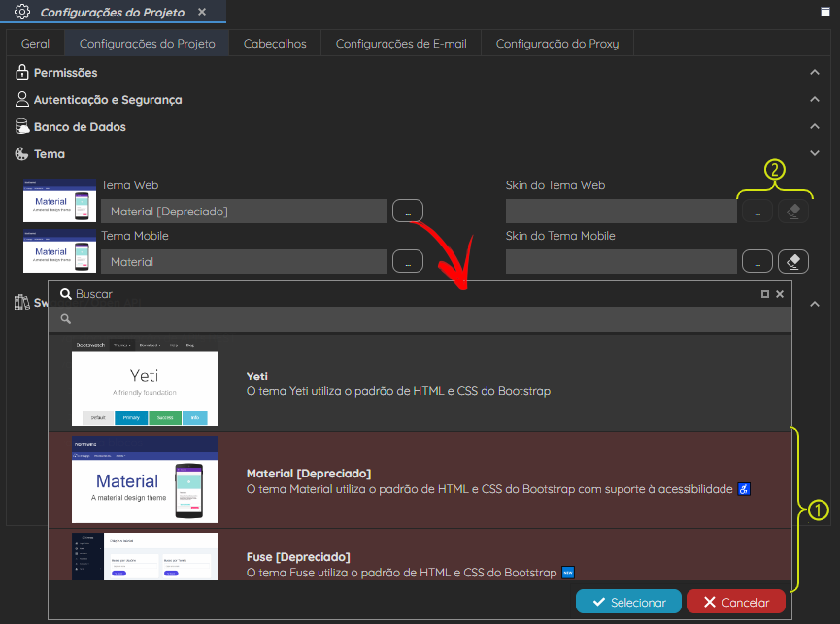The image size is (840, 624).
Task: Open Skin do Tema Mobile browse button
Action: pos(756,262)
